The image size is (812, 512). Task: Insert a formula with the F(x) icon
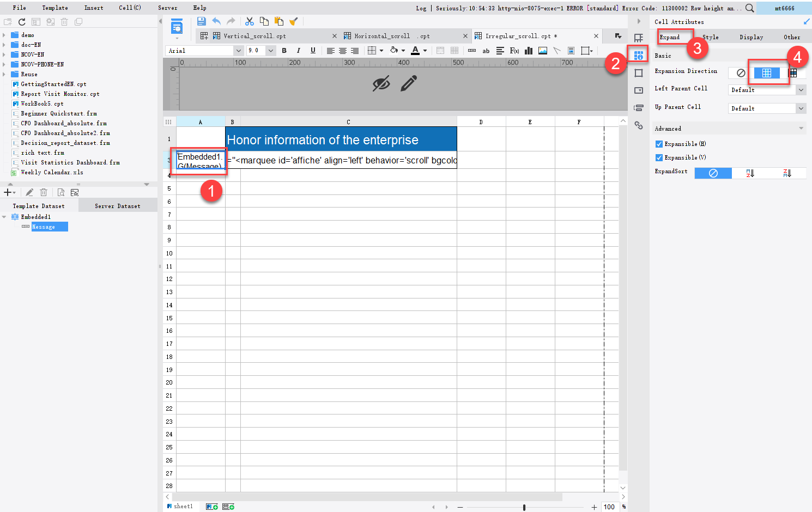[514, 51]
